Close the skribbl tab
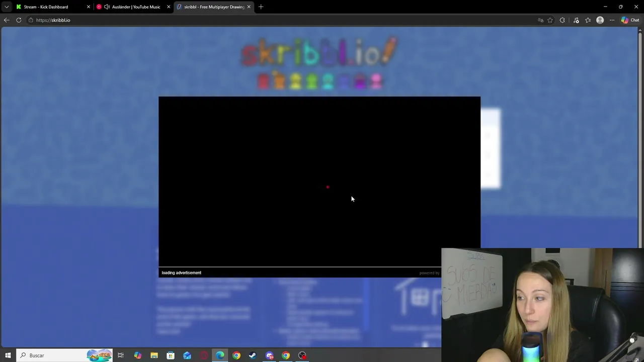Viewport: 644px width, 362px height. (249, 7)
